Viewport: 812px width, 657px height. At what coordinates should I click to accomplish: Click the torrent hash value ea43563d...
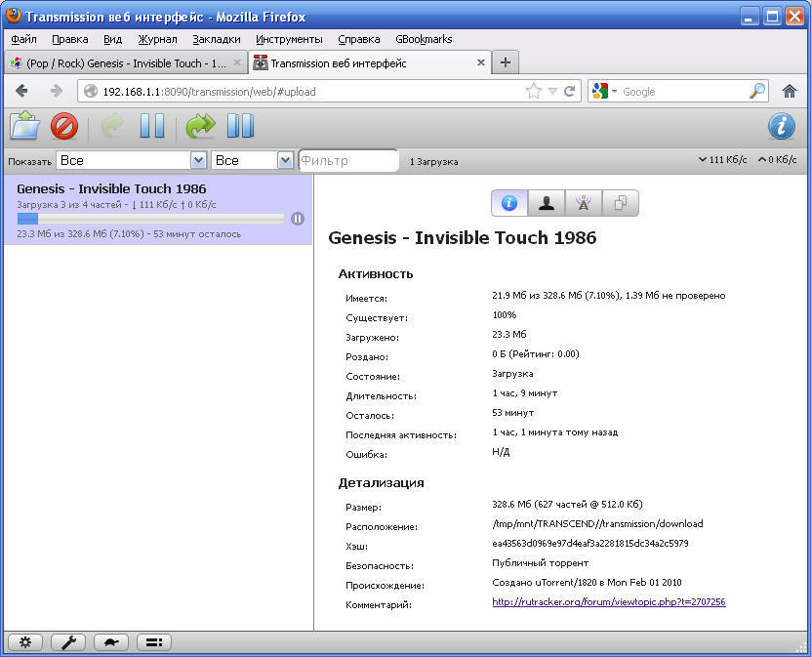click(589, 544)
